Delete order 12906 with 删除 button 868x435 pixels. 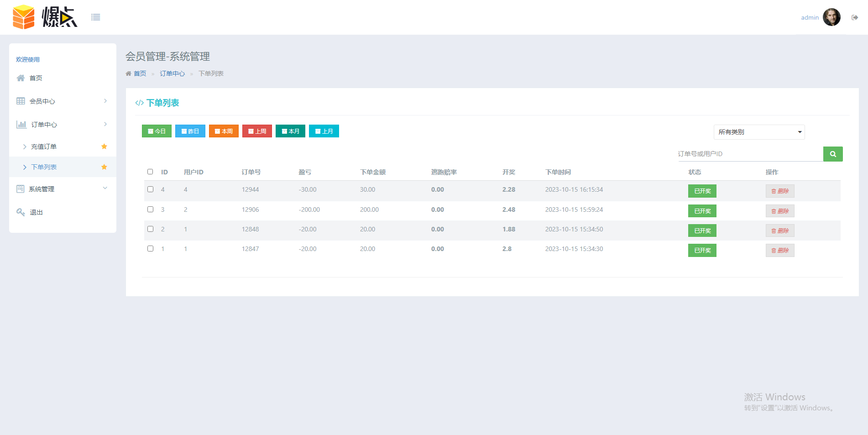(x=780, y=211)
